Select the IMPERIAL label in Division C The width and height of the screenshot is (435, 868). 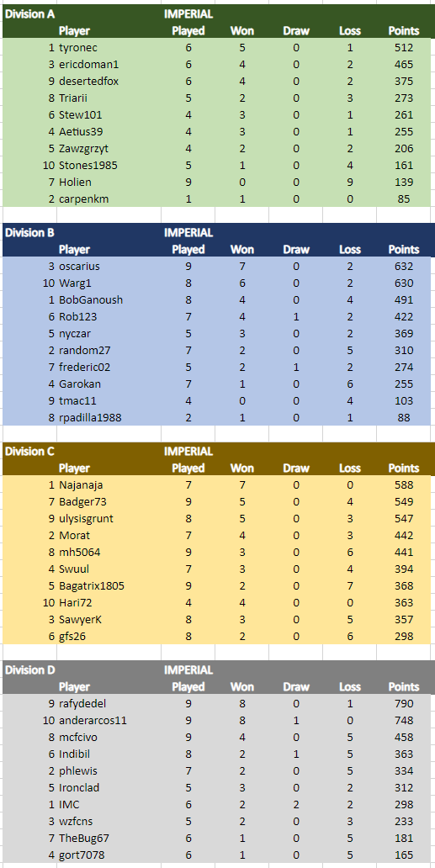tap(188, 451)
